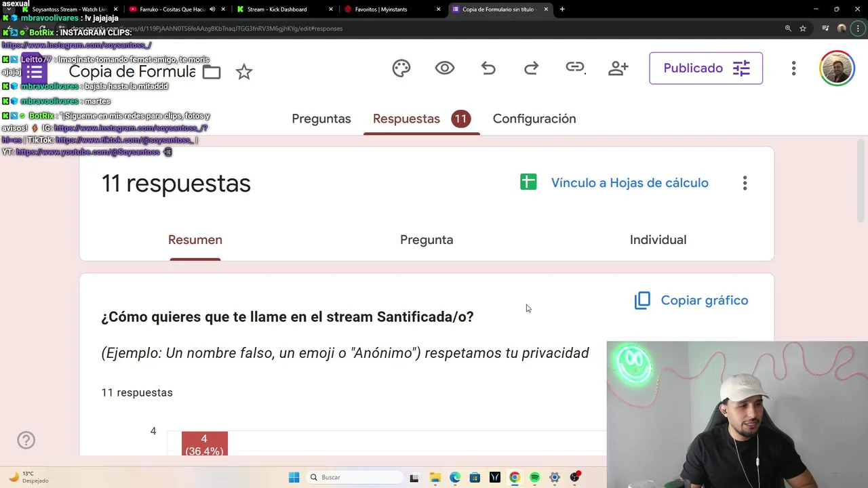Viewport: 868px width, 488px height.
Task: Copy the respondent link icon
Action: (575, 67)
